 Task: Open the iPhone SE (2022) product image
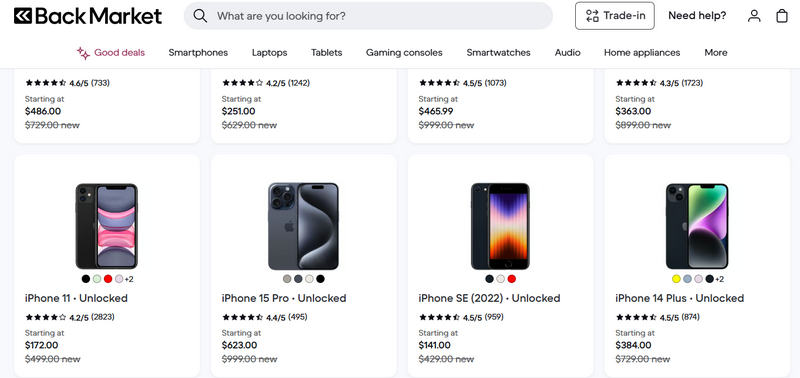(500, 226)
